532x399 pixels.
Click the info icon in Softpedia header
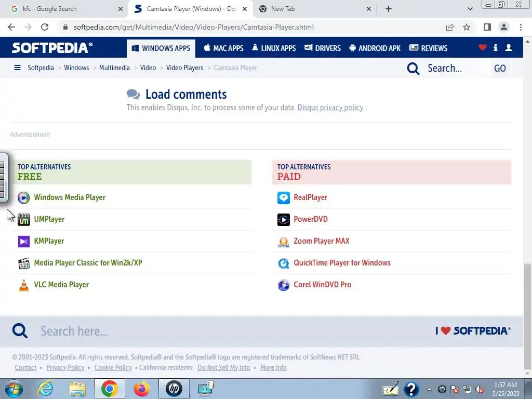pyautogui.click(x=495, y=47)
